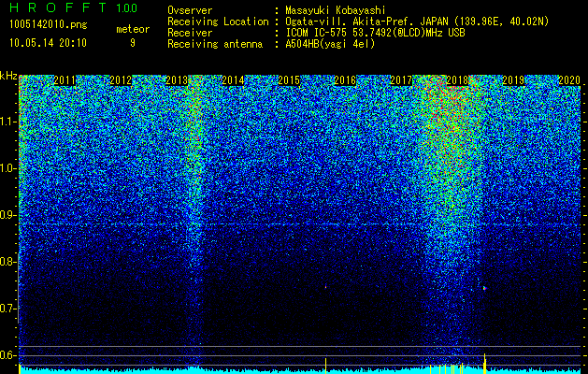Viewport: 588px width, 374px height.
Task: Click the timestamp 10.05.14 20:10
Action: point(48,43)
